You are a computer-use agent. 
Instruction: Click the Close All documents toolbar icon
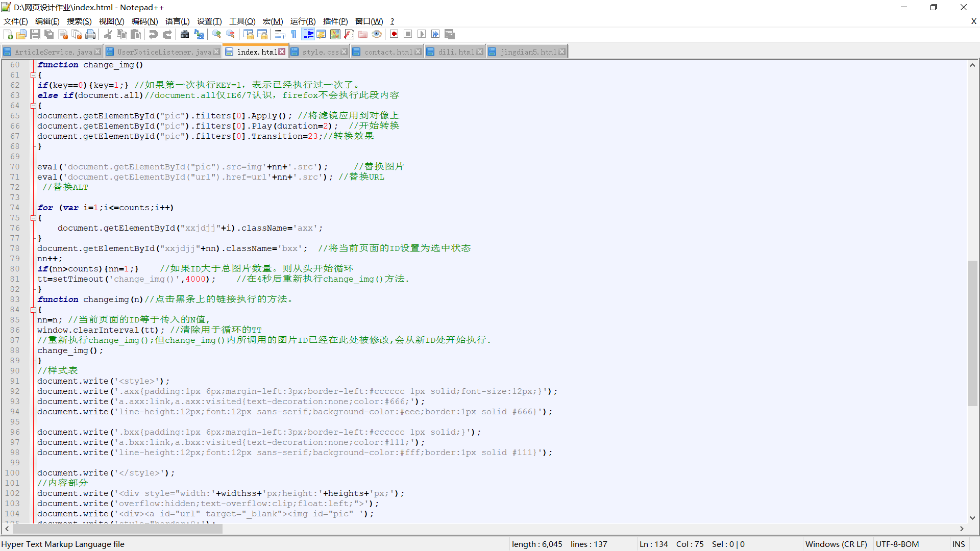pos(77,34)
